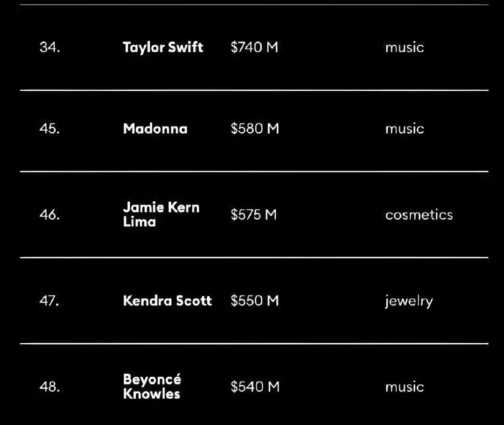Viewport: 504px width, 425px height.
Task: Click the jewelry category label
Action: pos(409,302)
